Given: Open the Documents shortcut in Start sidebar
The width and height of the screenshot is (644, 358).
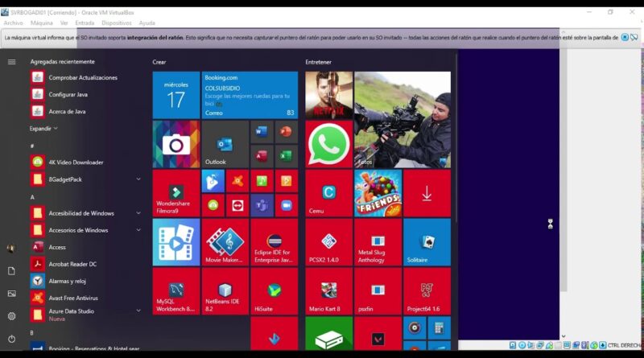Looking at the screenshot, I should click(x=11, y=271).
